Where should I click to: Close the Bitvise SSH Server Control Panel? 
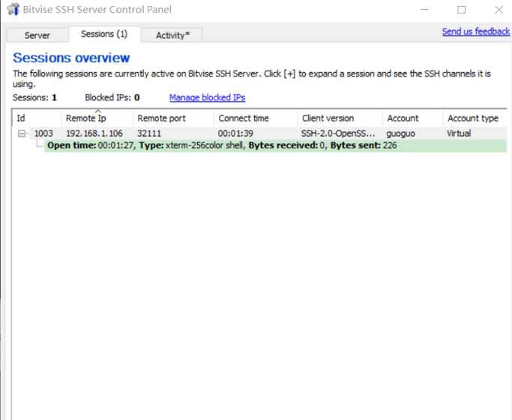point(499,10)
